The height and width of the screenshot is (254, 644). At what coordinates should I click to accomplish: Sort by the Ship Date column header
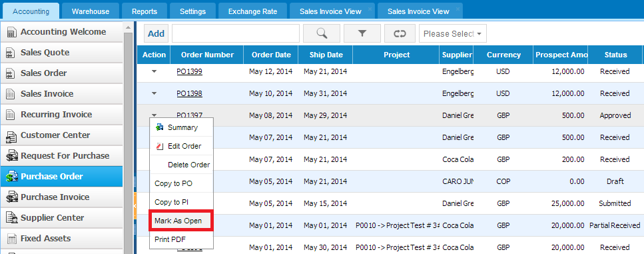[x=325, y=55]
